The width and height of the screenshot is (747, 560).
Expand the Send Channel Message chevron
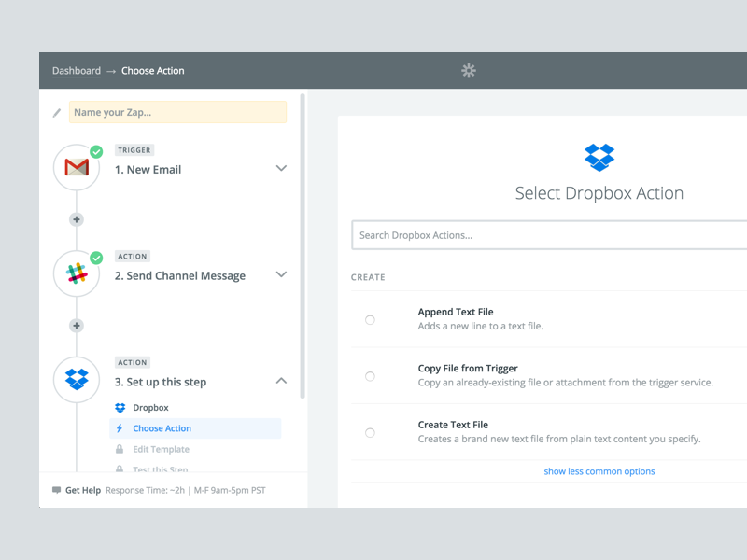(282, 274)
